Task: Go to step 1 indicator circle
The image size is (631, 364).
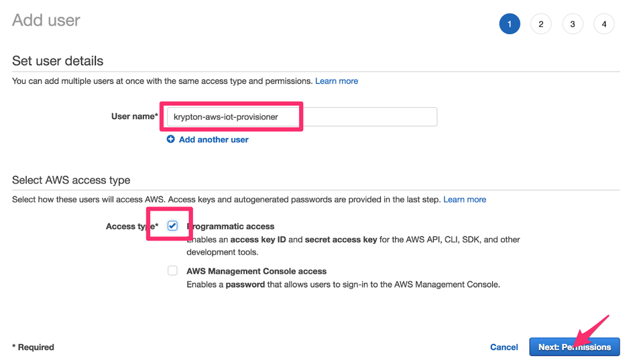Action: click(x=510, y=24)
